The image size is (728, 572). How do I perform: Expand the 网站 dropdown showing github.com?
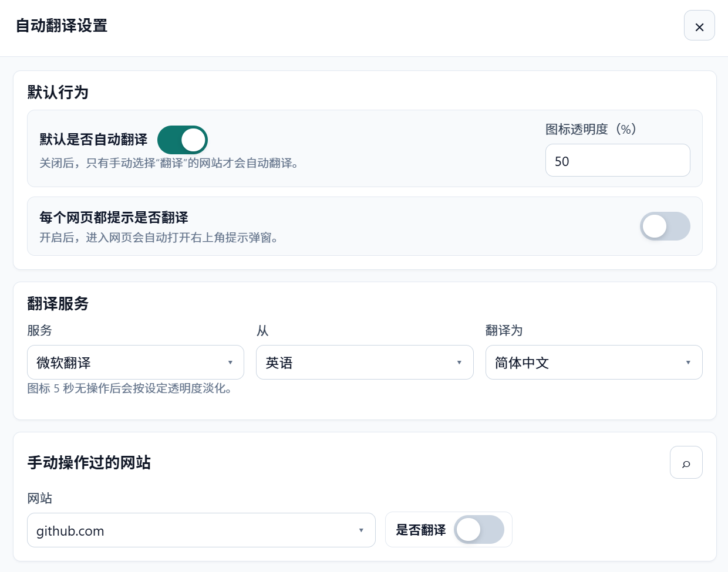[201, 530]
